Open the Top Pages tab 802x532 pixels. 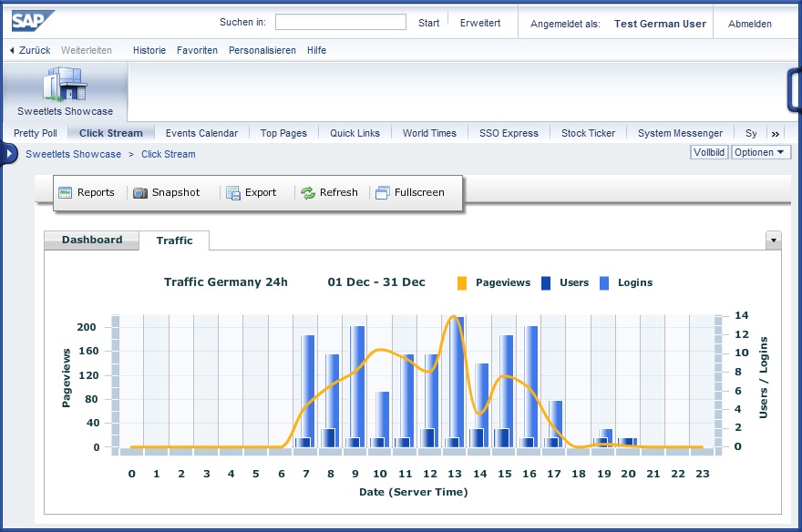(283, 133)
